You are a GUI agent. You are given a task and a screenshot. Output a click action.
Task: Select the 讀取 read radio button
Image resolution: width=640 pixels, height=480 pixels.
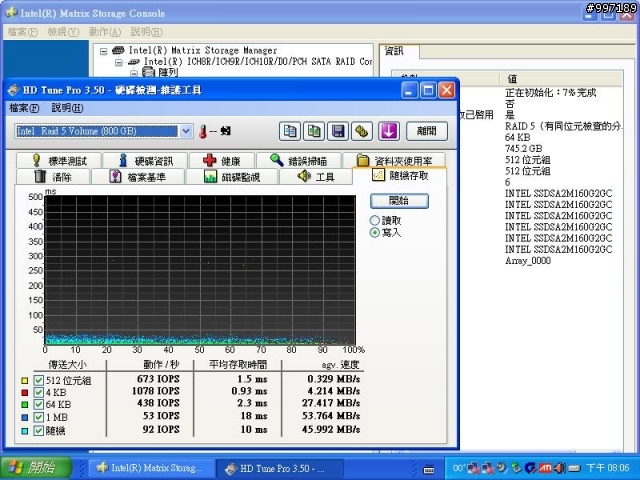click(x=374, y=220)
